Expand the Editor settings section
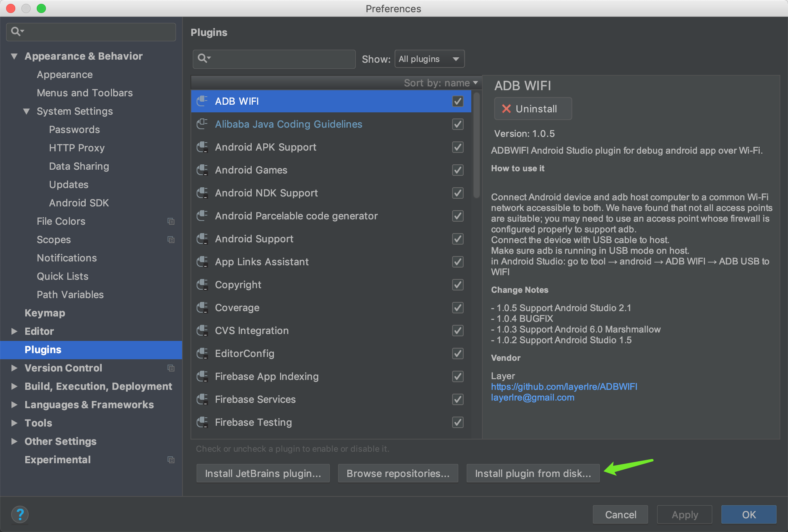This screenshot has width=788, height=532. pos(15,331)
